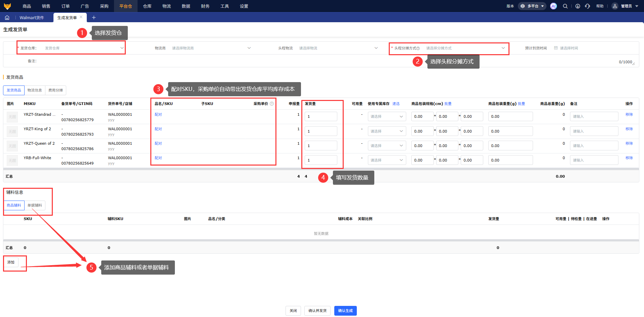
Task: Add a new tab with plus icon
Action: pos(94,17)
